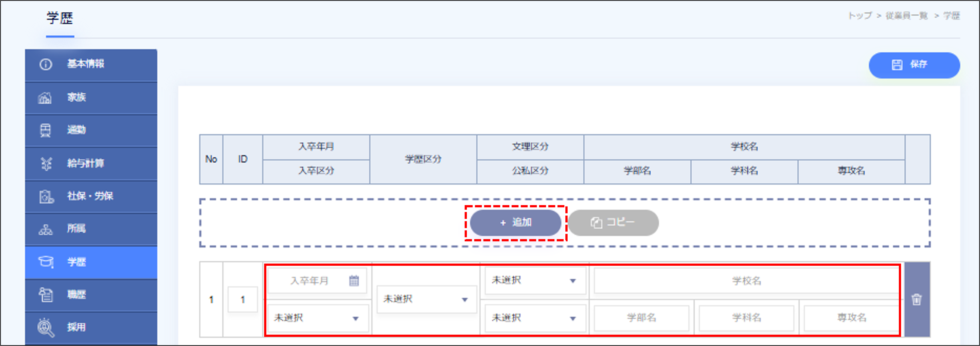Viewport: 980px width, 346px height.
Task: Click the 専攻名 column header
Action: [x=851, y=172]
